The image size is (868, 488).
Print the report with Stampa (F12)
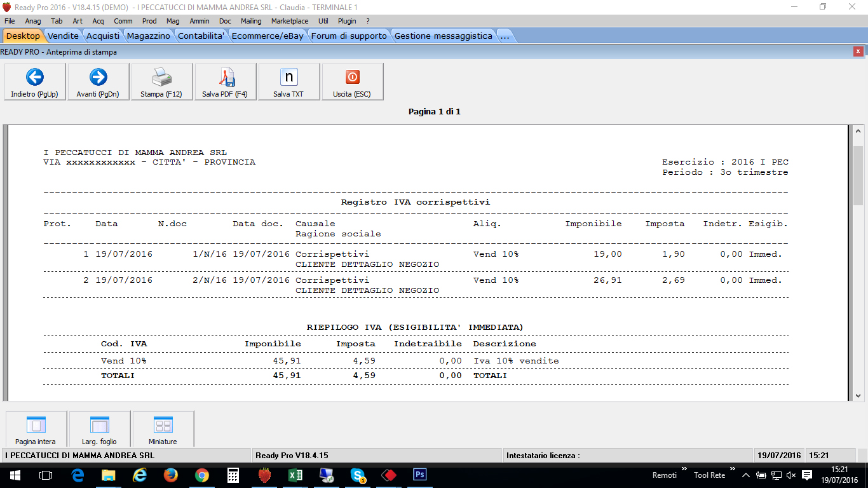pyautogui.click(x=161, y=81)
